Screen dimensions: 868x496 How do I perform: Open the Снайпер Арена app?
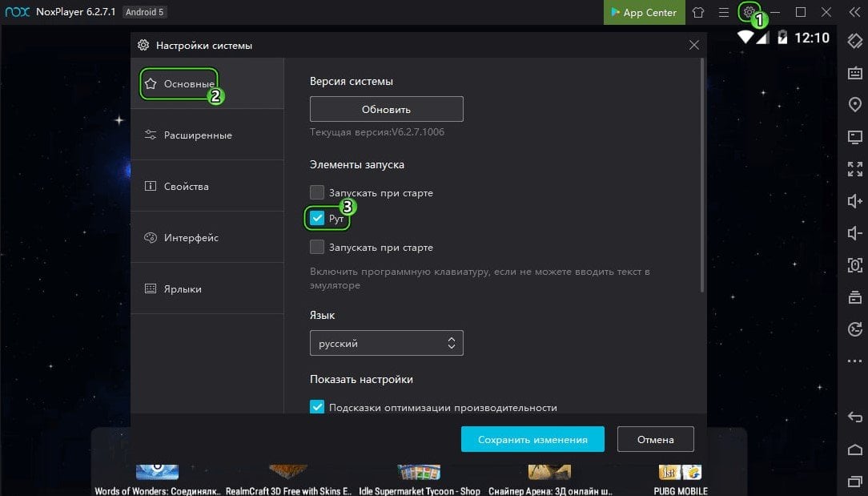pos(549,481)
